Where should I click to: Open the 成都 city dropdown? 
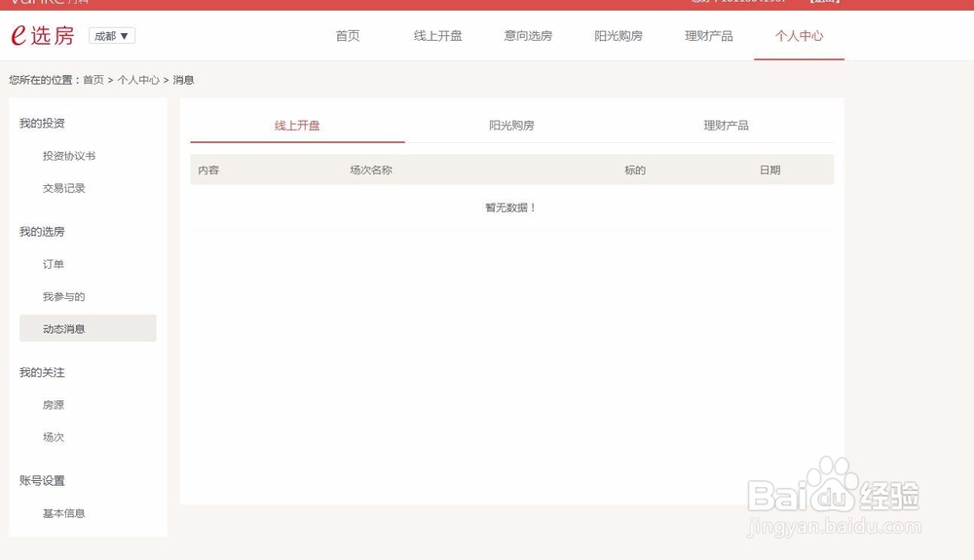click(112, 36)
